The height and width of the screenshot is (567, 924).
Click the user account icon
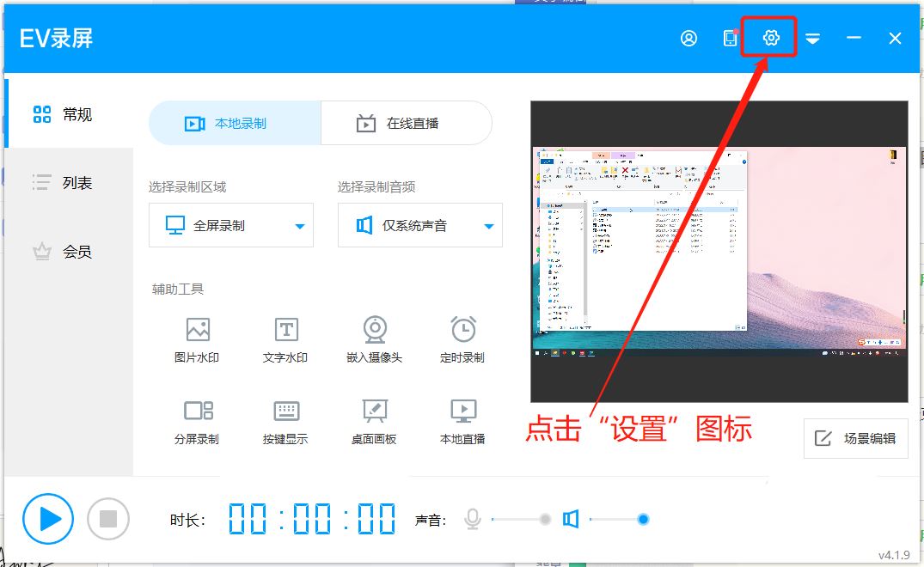coord(688,37)
